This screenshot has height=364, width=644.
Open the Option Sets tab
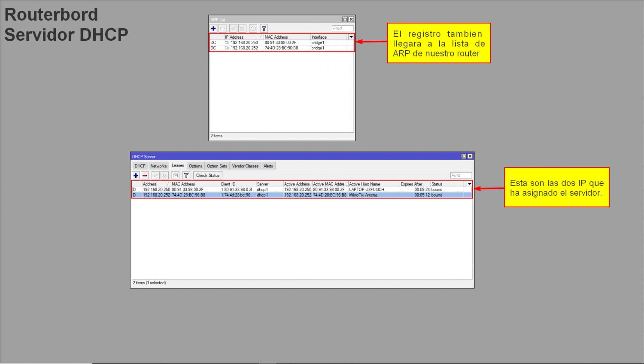[217, 166]
